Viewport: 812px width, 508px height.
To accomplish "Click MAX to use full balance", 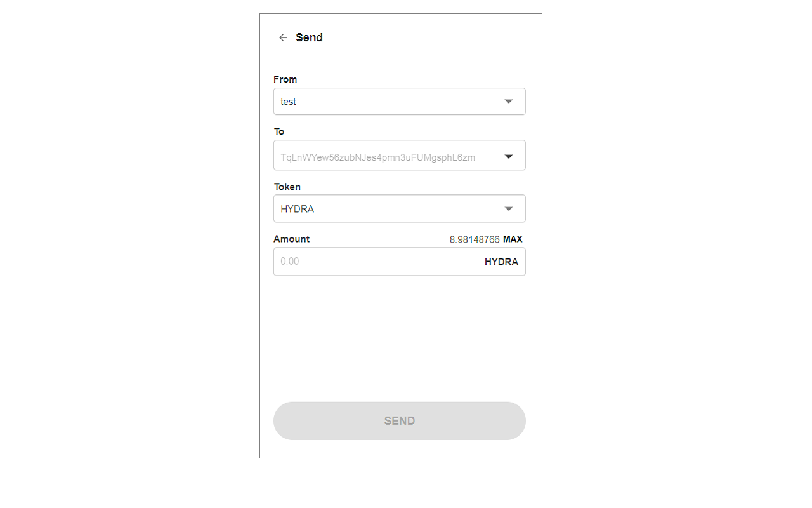I will pyautogui.click(x=513, y=239).
